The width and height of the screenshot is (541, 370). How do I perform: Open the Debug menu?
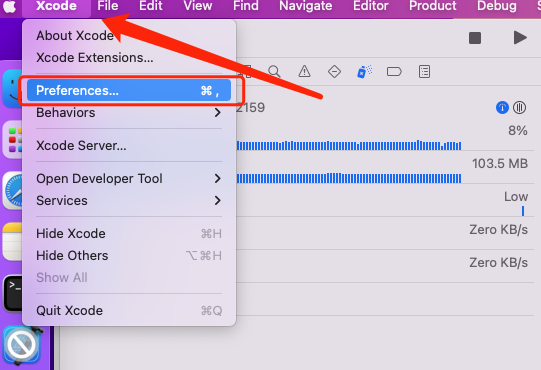pyautogui.click(x=497, y=6)
